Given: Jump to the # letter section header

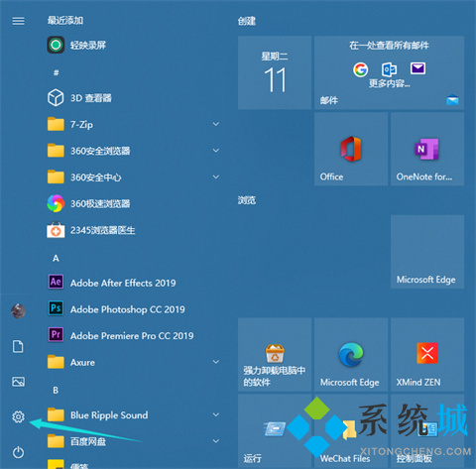Looking at the screenshot, I should click(x=56, y=72).
